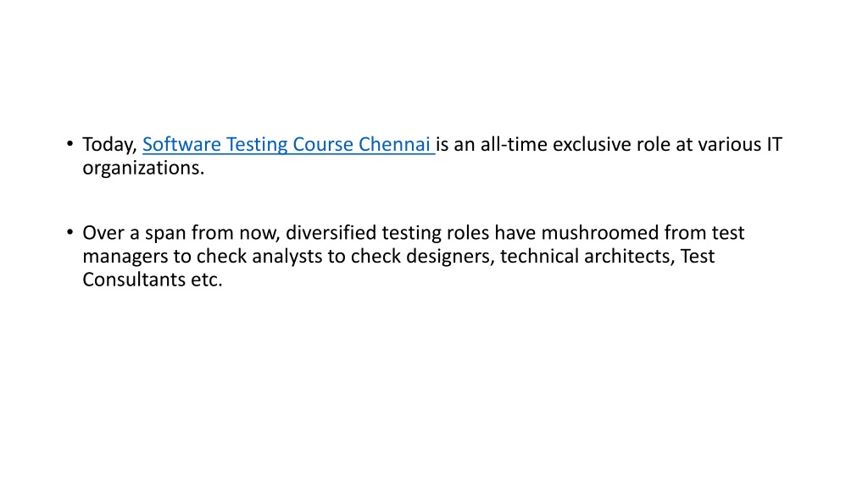Click the word 'all-time' in first bullet

514,144
